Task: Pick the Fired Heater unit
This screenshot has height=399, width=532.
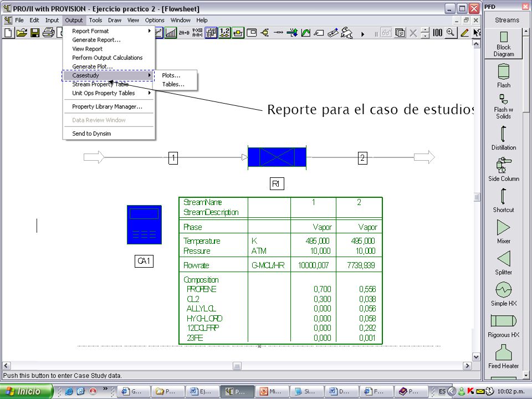Action: point(504,356)
